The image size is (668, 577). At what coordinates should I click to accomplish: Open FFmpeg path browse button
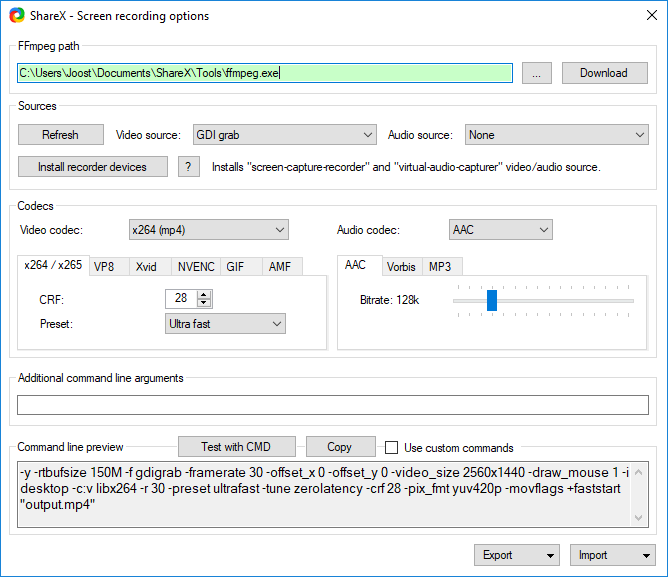[536, 73]
